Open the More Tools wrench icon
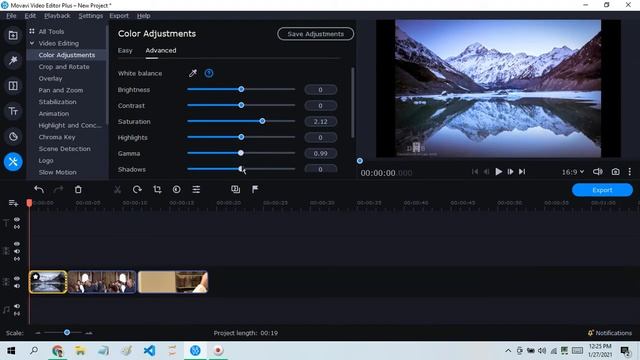 pyautogui.click(x=13, y=162)
